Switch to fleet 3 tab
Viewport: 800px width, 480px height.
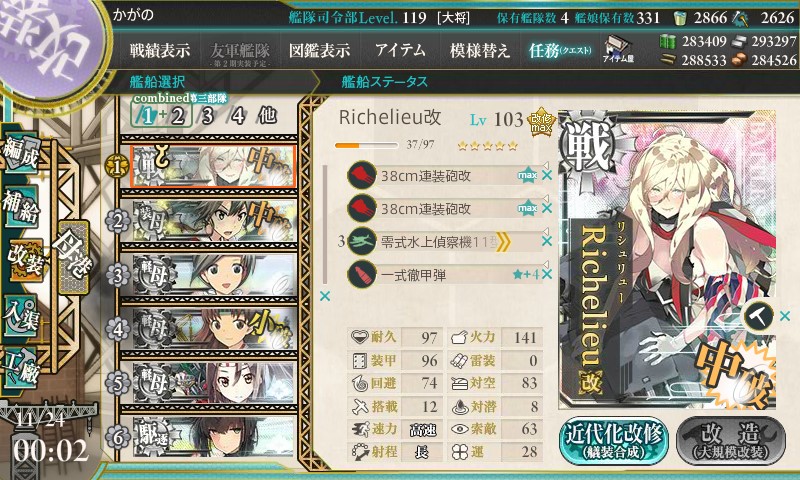pyautogui.click(x=207, y=116)
